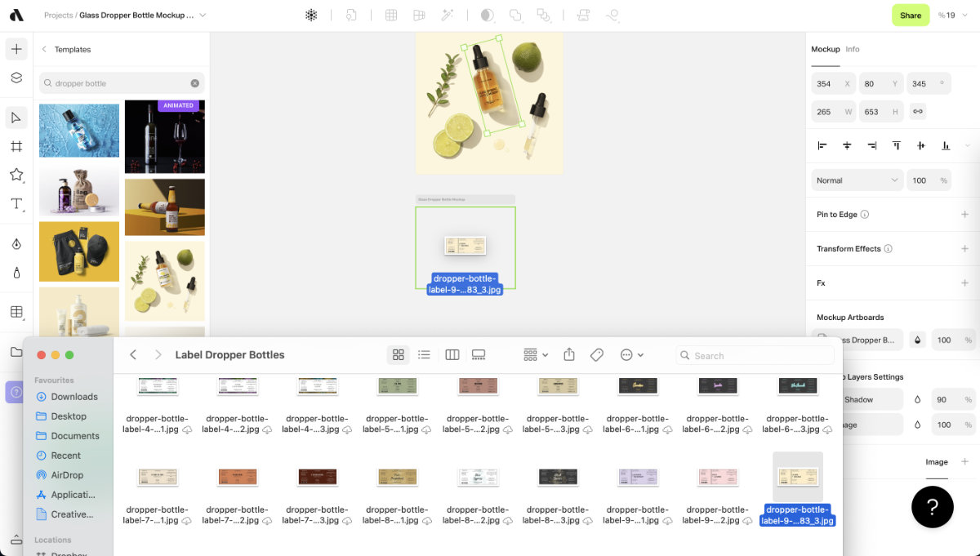
Task: Click the X position field 354
Action: pyautogui.click(x=833, y=83)
